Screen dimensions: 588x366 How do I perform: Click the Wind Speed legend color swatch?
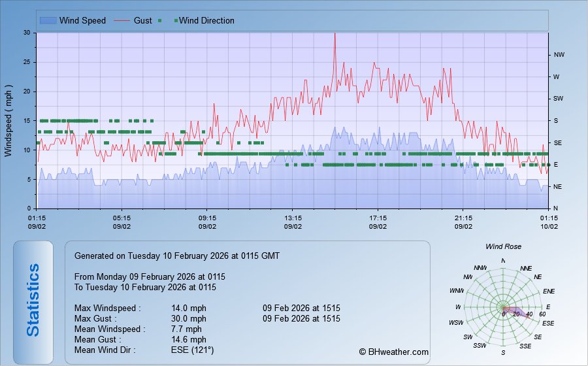click(x=48, y=20)
